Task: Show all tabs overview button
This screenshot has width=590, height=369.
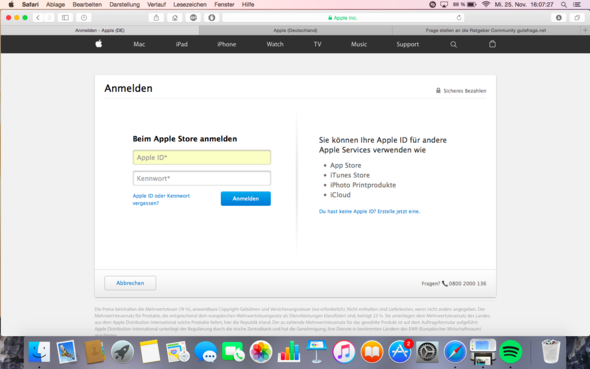Action: tap(577, 18)
